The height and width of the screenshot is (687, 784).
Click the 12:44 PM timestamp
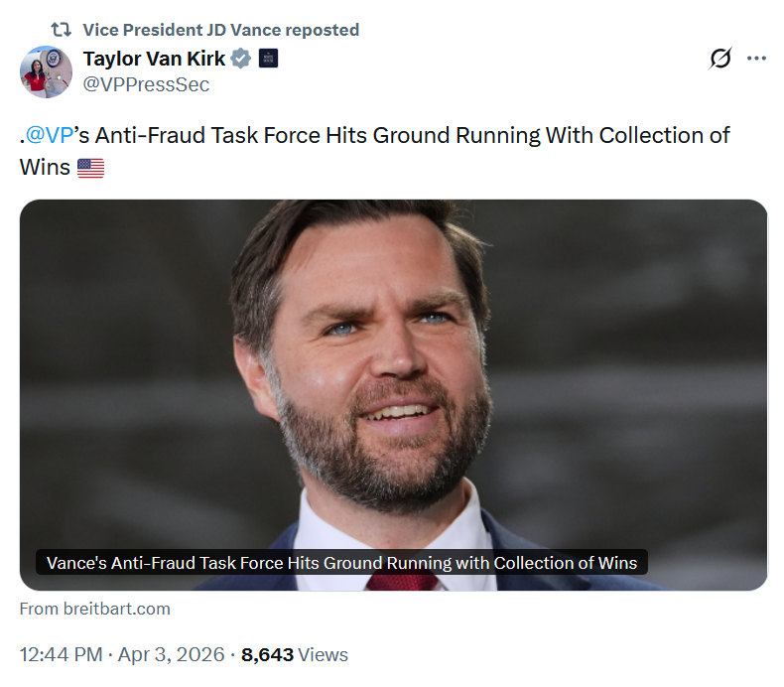62,654
